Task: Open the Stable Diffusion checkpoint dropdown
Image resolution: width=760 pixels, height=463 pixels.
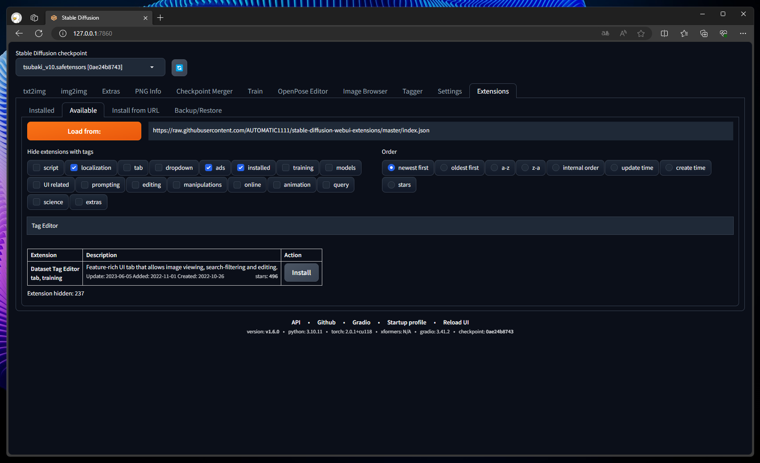Action: [x=90, y=67]
